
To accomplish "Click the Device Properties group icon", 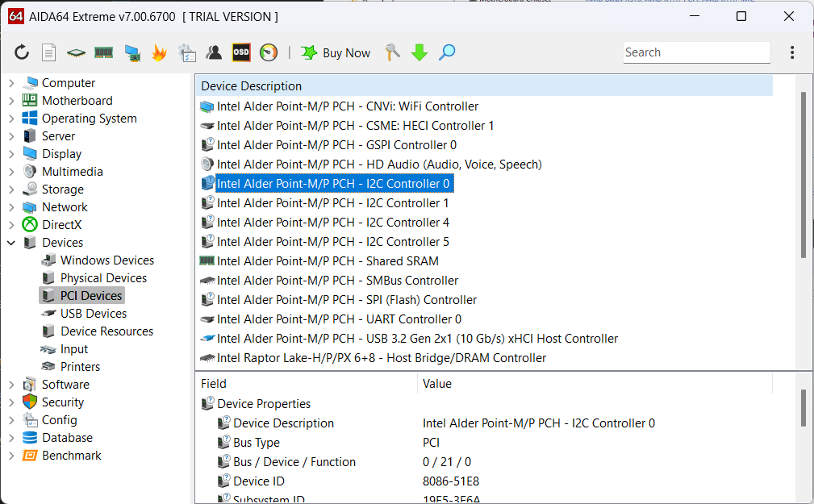I will [207, 403].
